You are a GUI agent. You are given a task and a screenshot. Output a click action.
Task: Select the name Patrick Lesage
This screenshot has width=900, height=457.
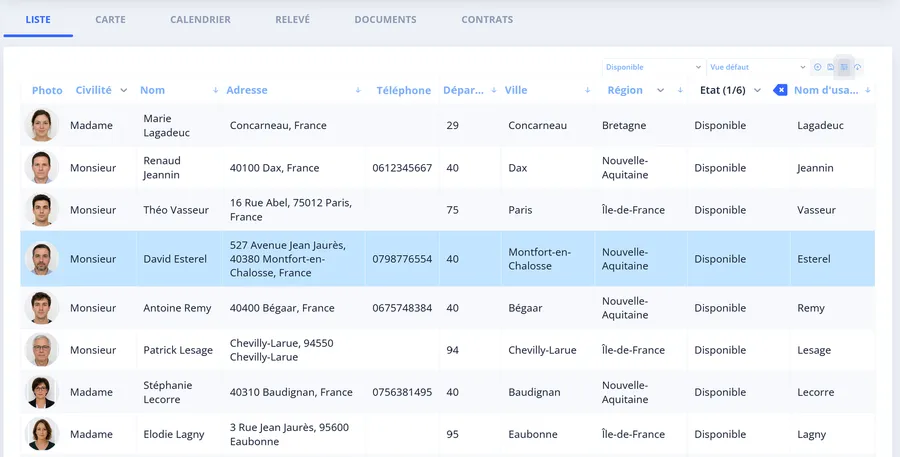(x=178, y=350)
